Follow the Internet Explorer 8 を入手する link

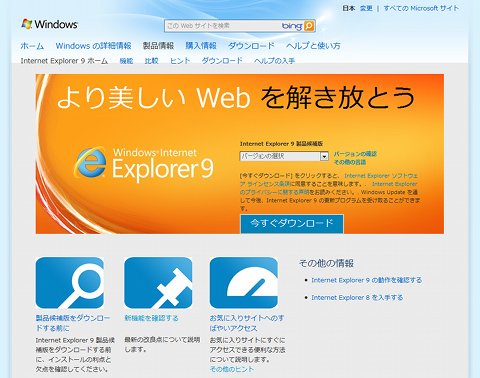[x=357, y=297]
